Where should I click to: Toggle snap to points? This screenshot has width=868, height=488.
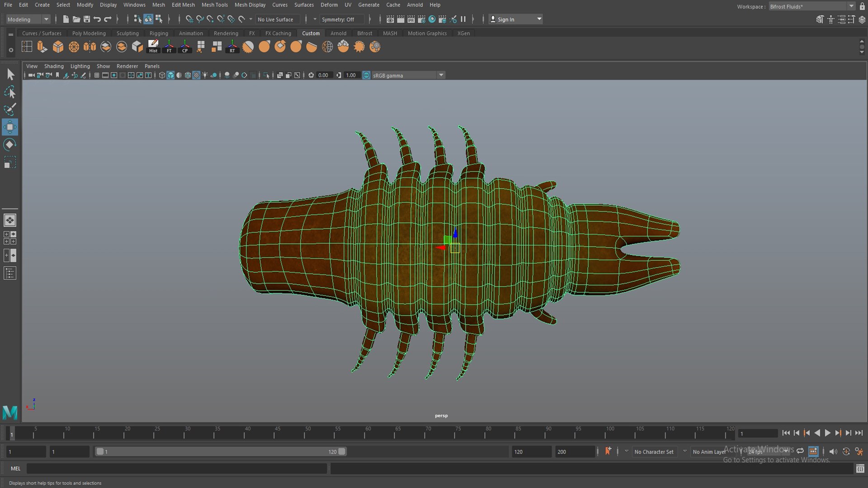[x=210, y=19]
